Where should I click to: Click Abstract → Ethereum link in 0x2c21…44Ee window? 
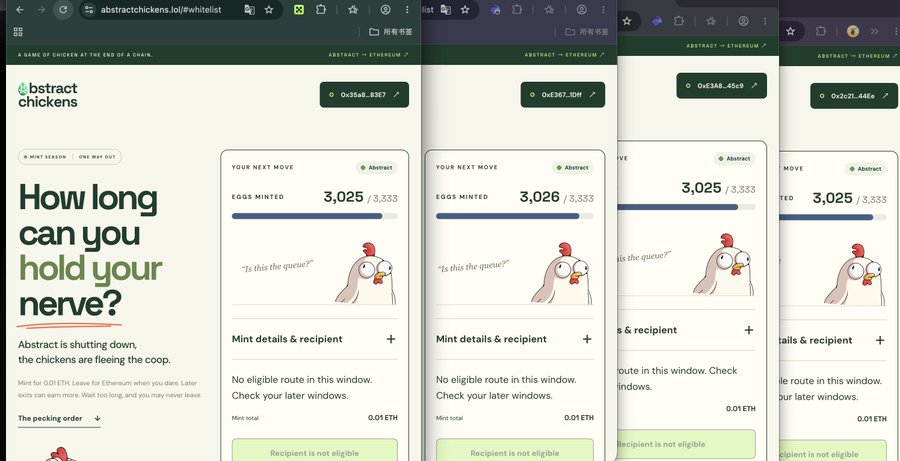(x=858, y=56)
